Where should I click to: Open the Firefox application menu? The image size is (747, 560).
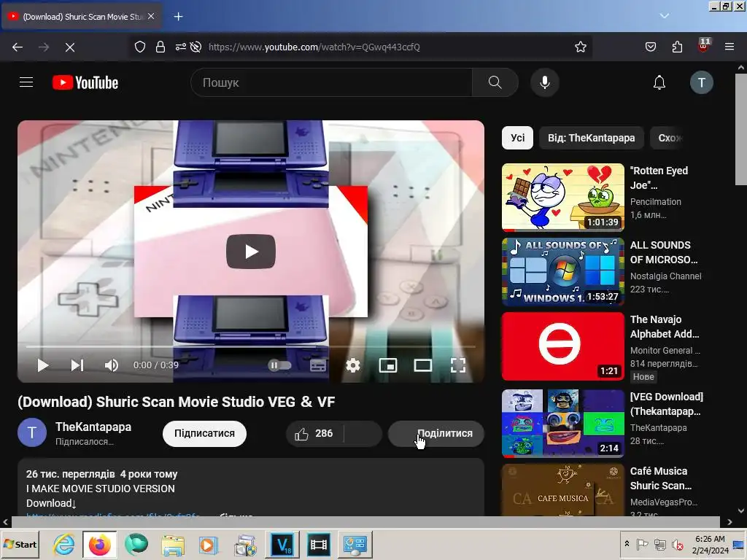[x=729, y=47]
